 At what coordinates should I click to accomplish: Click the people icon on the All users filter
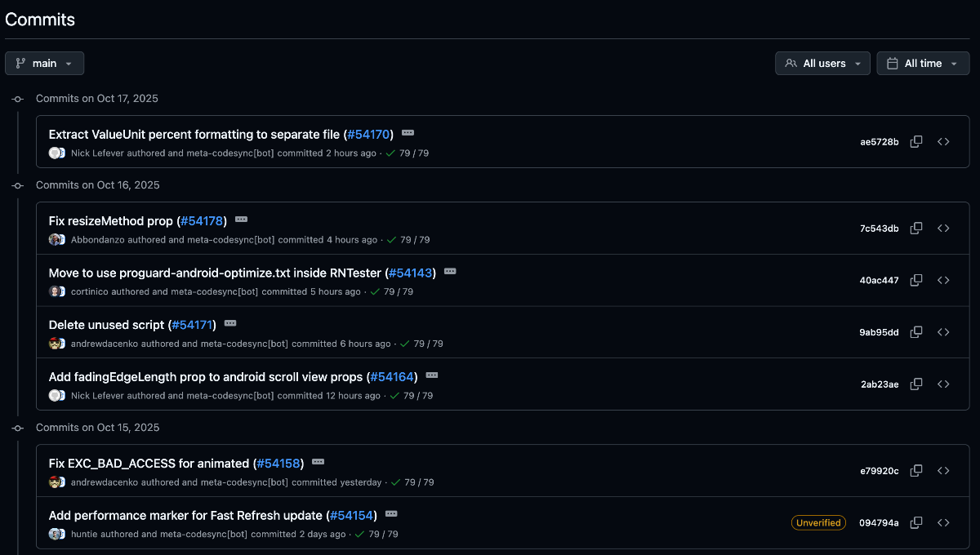coord(791,63)
